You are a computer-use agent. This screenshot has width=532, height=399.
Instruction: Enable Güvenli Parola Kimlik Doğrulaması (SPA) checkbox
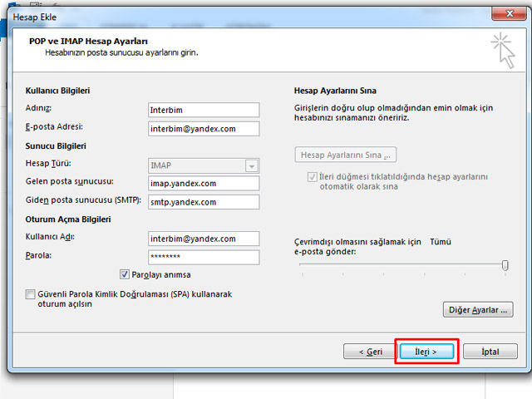31,294
